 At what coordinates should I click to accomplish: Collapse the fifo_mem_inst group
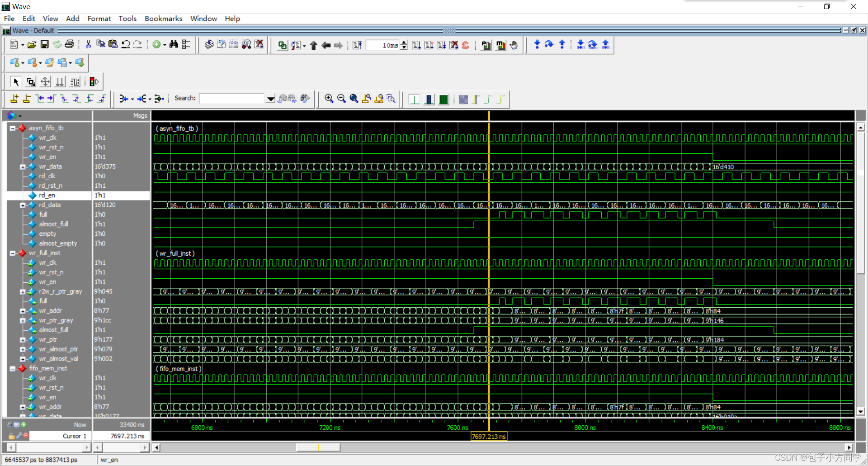13,369
